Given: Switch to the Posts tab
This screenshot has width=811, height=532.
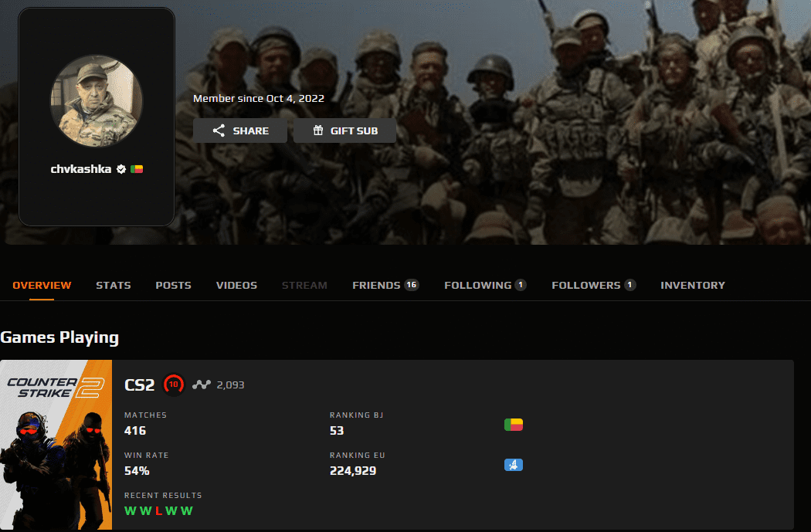Looking at the screenshot, I should click(173, 285).
